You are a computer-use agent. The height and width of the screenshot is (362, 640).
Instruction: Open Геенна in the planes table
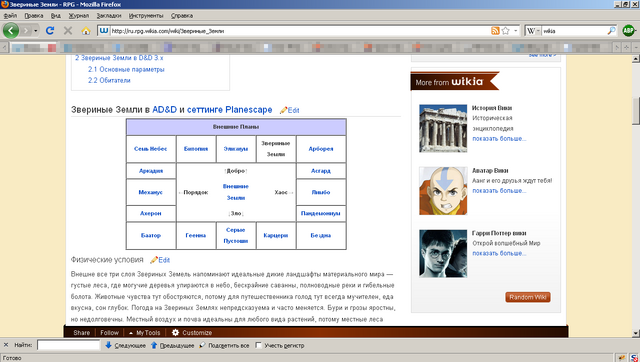tap(196, 235)
